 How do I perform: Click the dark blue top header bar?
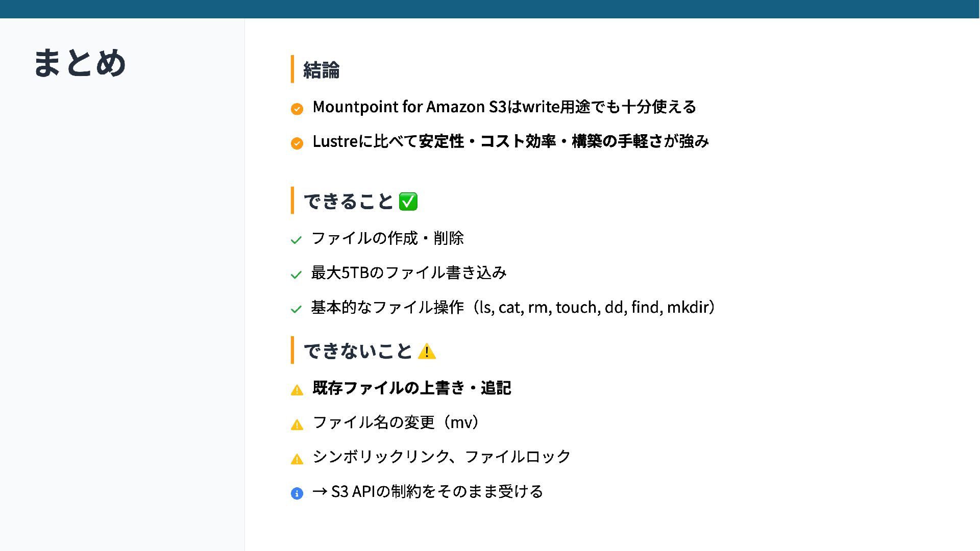click(490, 9)
